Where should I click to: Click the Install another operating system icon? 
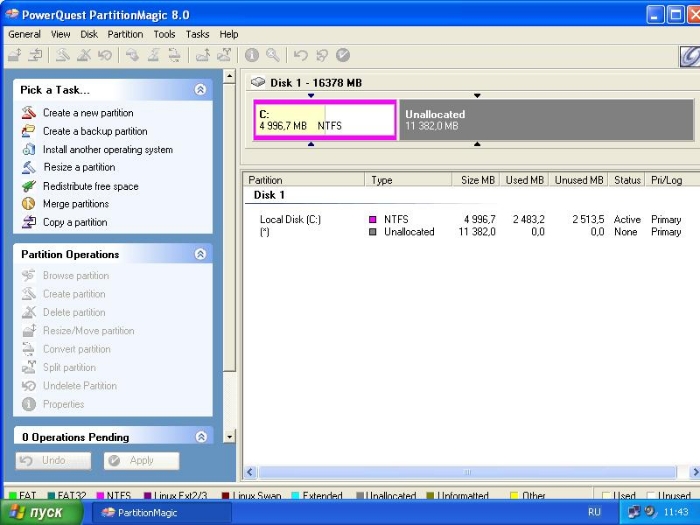point(28,150)
